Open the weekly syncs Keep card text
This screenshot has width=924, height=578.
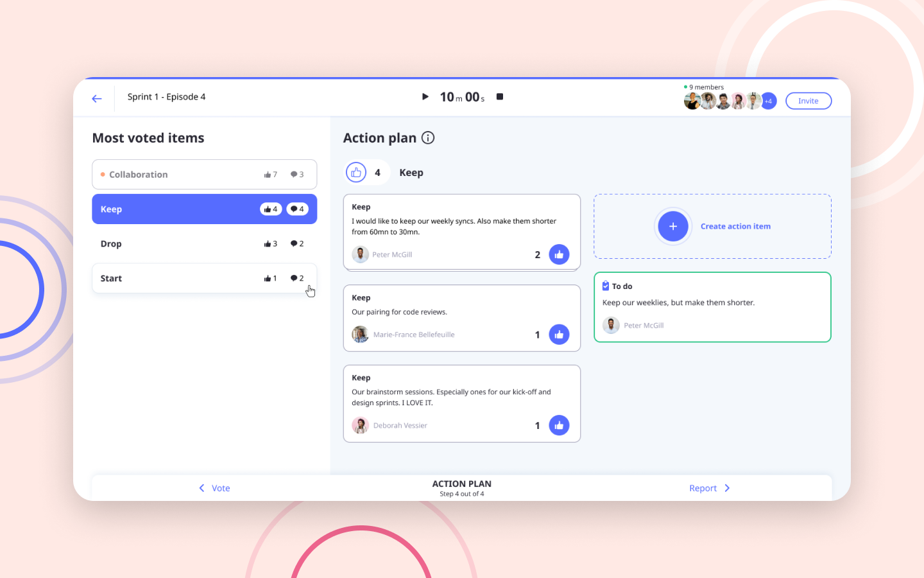click(454, 226)
